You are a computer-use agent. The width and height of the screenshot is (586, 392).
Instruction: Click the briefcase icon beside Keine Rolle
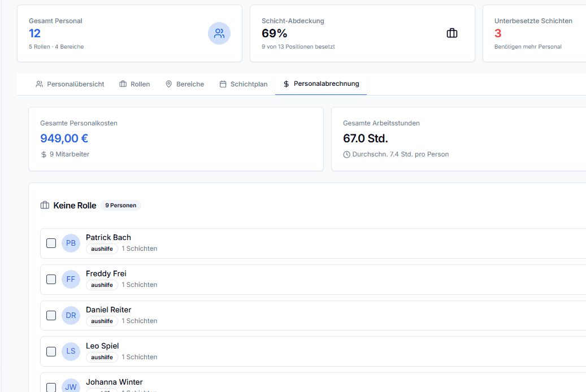[45, 205]
